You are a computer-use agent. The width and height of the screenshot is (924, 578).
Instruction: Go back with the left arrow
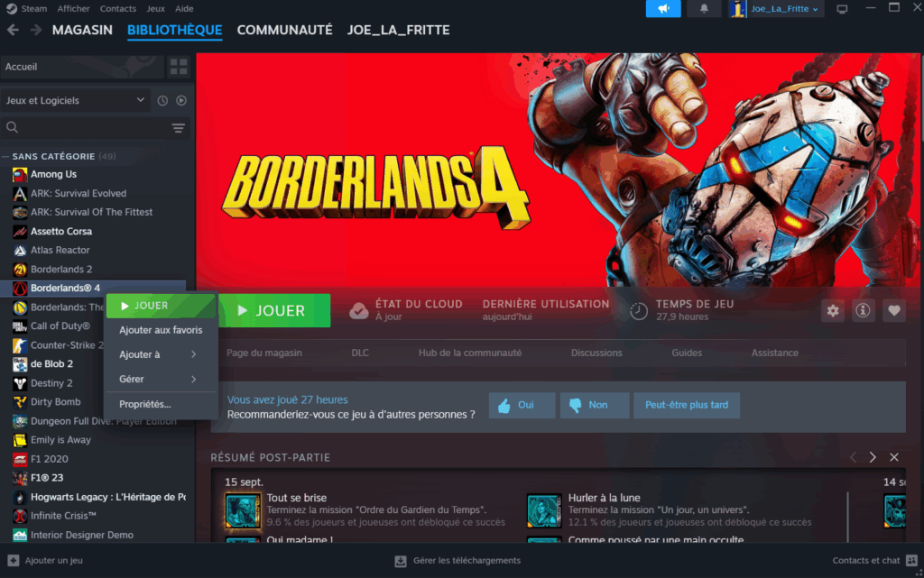(13, 30)
